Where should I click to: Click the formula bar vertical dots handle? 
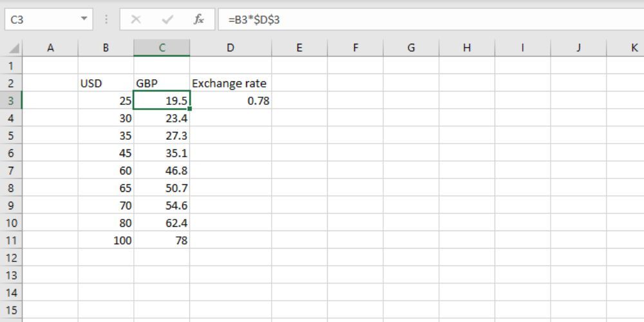coord(106,20)
